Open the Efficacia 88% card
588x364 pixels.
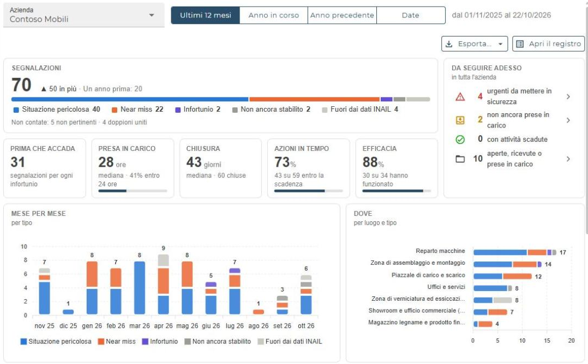397,168
